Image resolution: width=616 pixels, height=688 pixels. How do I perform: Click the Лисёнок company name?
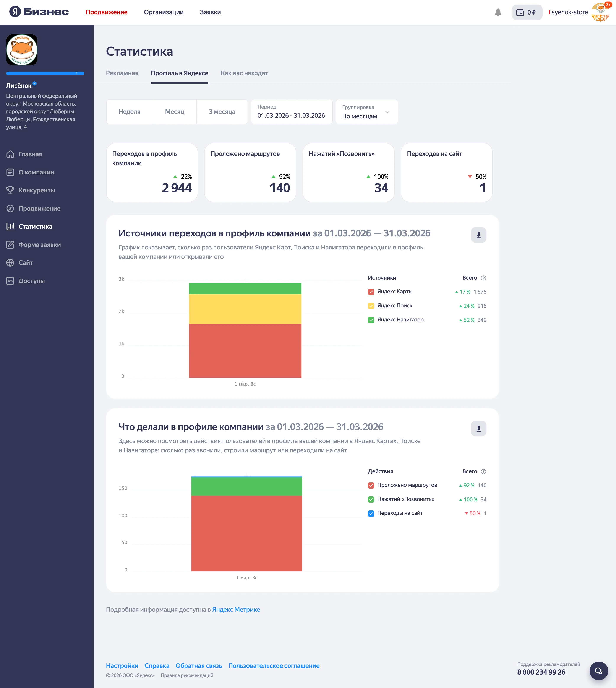pos(19,86)
